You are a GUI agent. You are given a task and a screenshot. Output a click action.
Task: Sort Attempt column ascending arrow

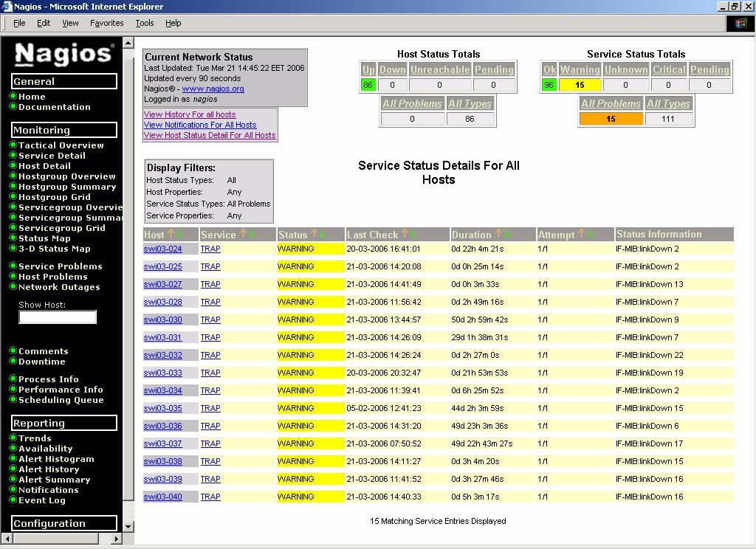pos(582,234)
